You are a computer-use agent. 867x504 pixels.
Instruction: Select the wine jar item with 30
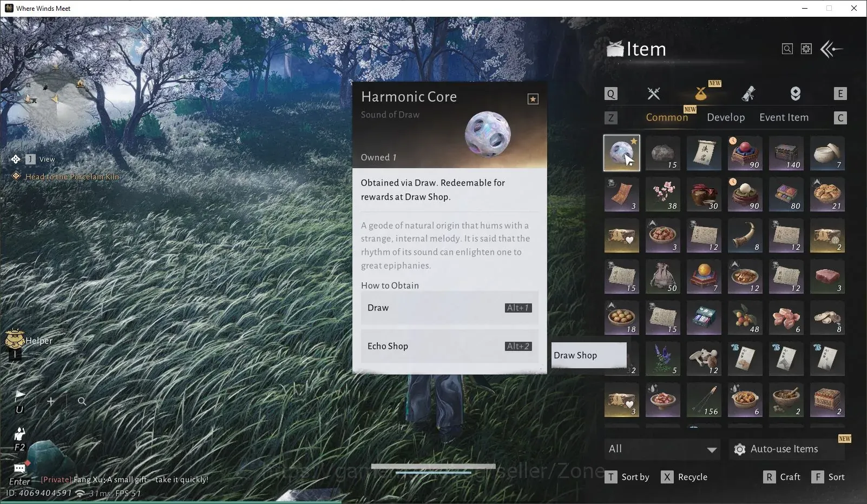point(704,194)
